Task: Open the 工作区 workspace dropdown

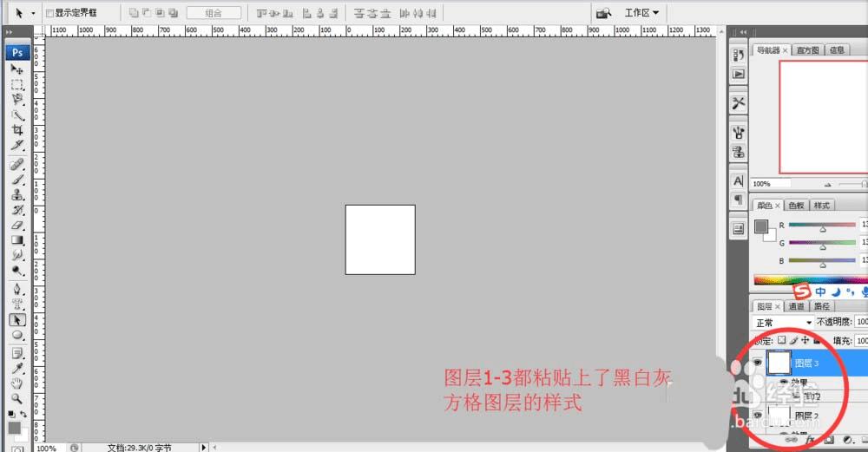Action: pyautogui.click(x=642, y=12)
